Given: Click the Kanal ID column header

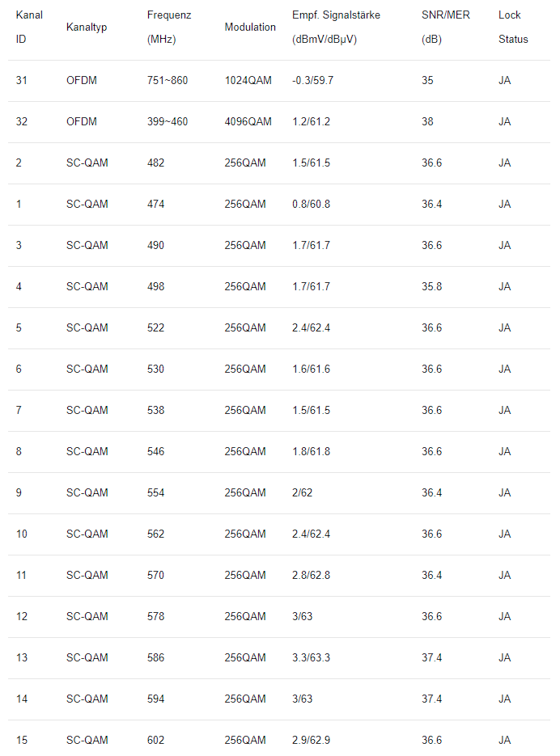Looking at the screenshot, I should click(29, 27).
